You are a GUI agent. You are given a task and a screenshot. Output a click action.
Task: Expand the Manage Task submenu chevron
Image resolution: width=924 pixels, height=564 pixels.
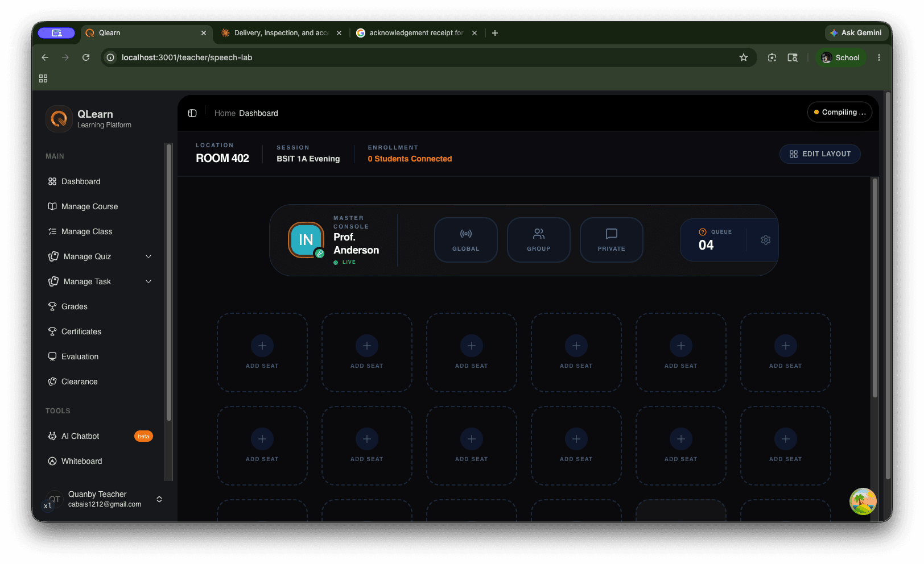(148, 281)
